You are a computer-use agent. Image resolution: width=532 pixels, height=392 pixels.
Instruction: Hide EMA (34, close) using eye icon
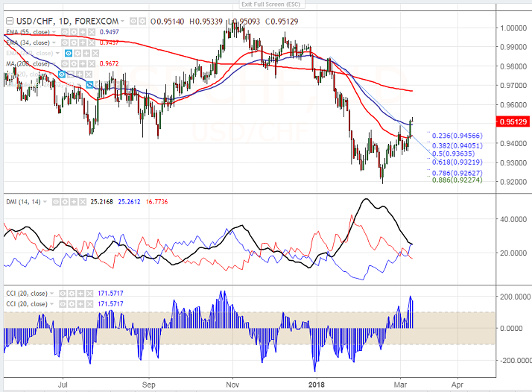click(65, 42)
